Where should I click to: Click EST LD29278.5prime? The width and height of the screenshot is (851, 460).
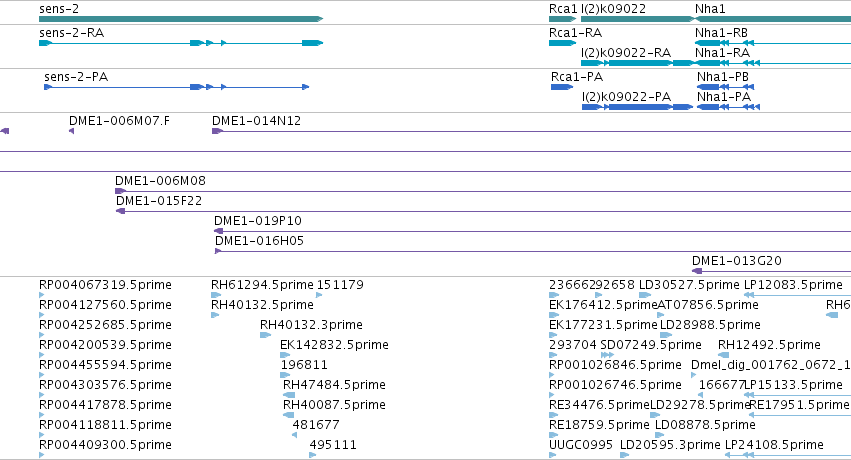click(700, 405)
